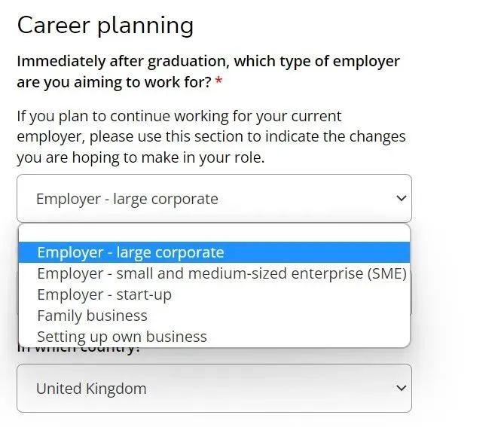Image resolution: width=504 pixels, height=427 pixels.
Task: Click the "(SME)" abbreviation in the option list
Action: [387, 273]
